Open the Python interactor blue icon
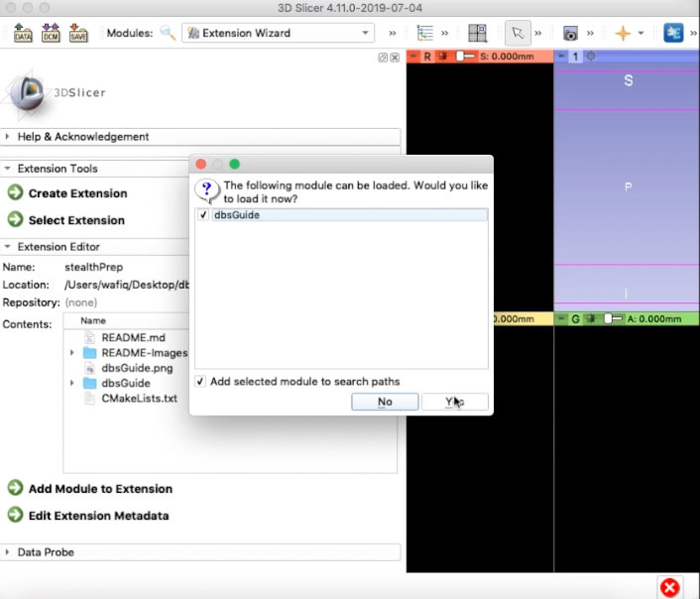This screenshot has height=599, width=700. click(x=673, y=33)
